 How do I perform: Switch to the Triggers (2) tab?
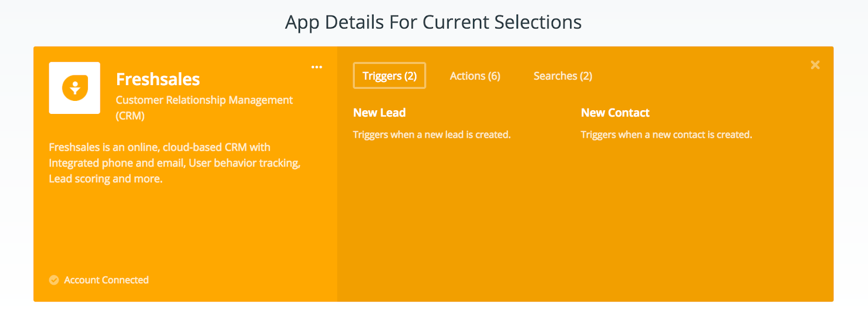pyautogui.click(x=390, y=75)
